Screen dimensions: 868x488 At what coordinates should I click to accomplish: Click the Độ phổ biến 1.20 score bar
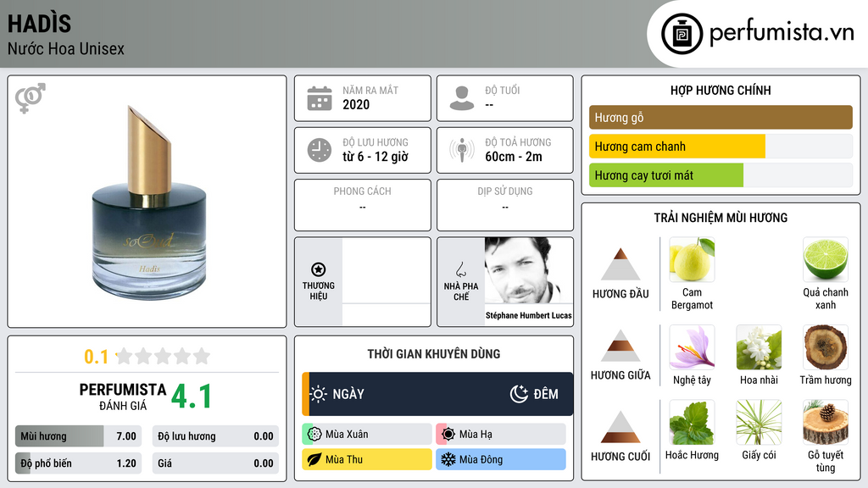pos(78,463)
